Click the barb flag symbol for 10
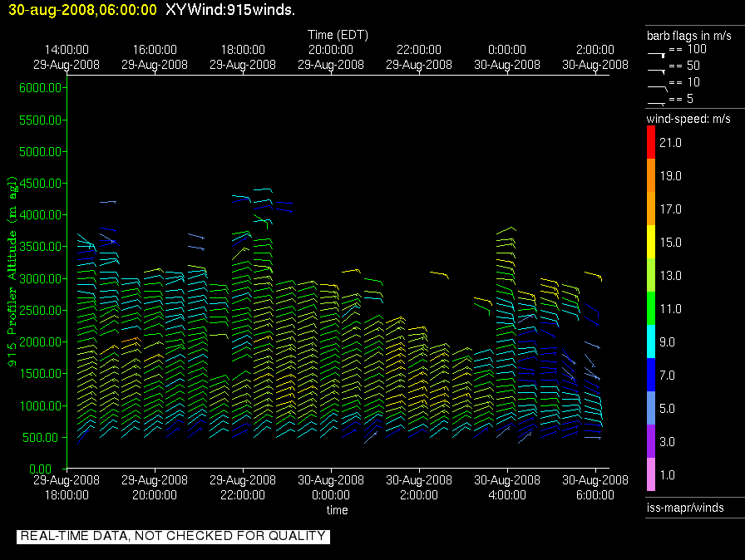745x560 pixels. coord(657,87)
